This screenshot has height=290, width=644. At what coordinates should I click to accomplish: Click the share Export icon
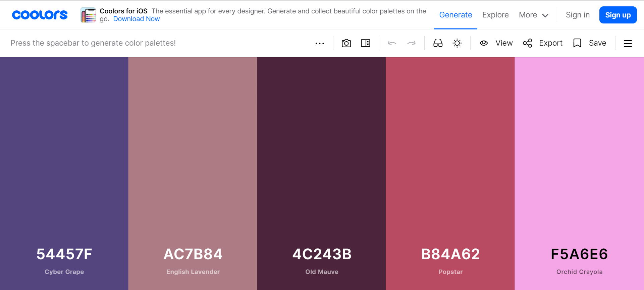528,43
